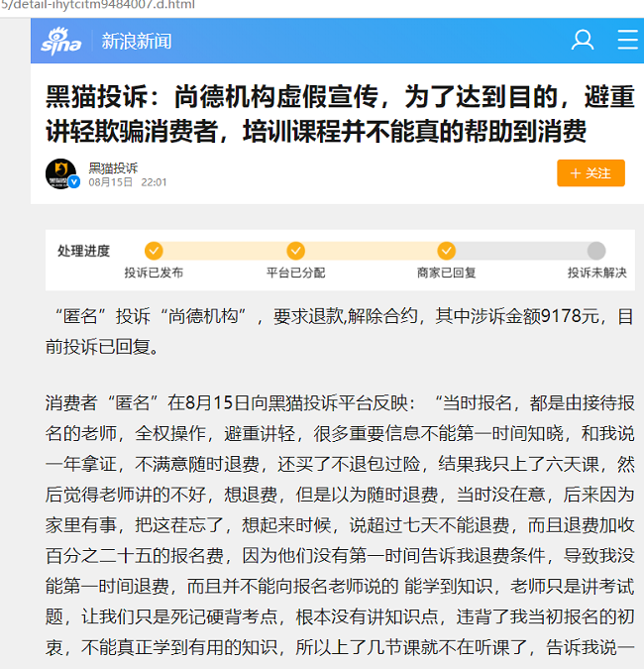Click the 投诉未解决 step label
This screenshot has width=644, height=669.
pyautogui.click(x=596, y=273)
